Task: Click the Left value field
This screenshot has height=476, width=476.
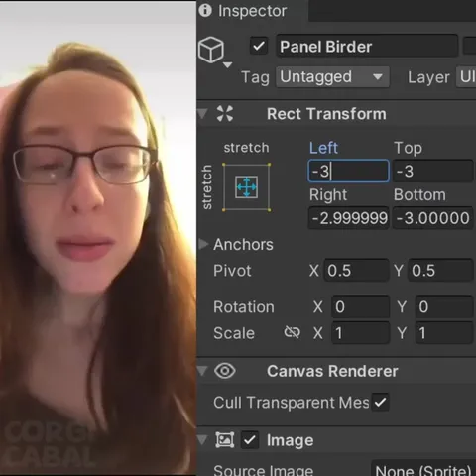Action: tap(348, 172)
